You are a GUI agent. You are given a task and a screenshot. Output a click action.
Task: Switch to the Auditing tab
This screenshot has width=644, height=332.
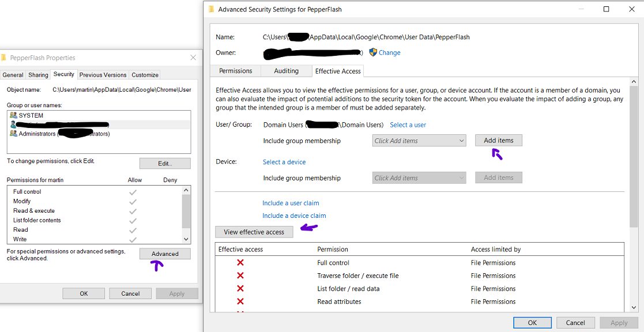pyautogui.click(x=287, y=71)
